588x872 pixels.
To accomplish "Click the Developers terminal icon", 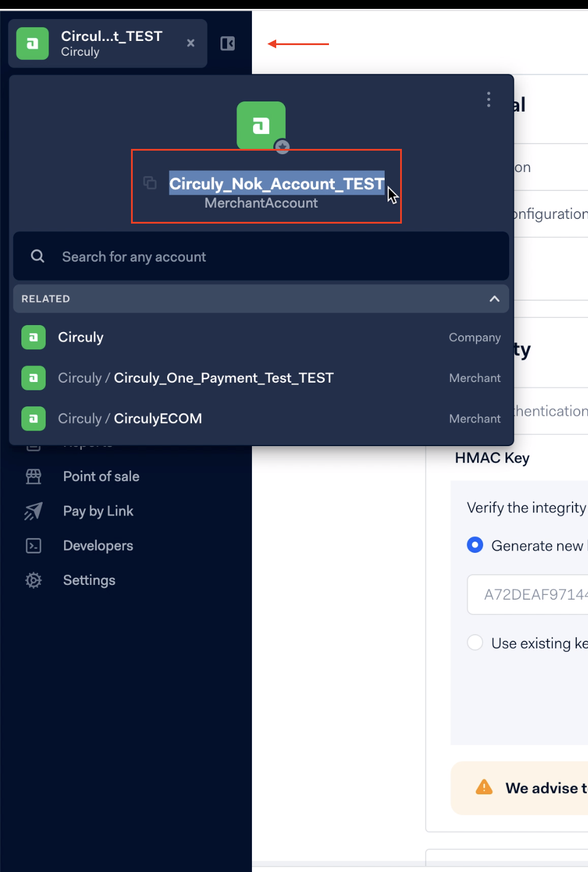I will (34, 546).
